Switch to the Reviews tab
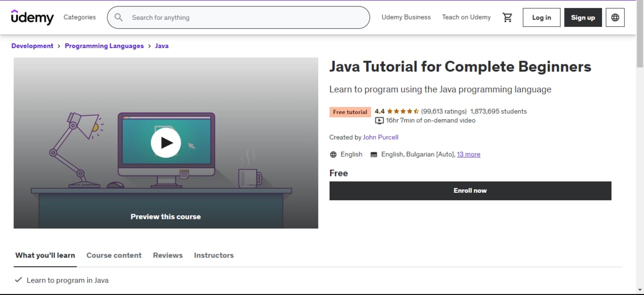Image resolution: width=644 pixels, height=295 pixels. click(x=168, y=255)
